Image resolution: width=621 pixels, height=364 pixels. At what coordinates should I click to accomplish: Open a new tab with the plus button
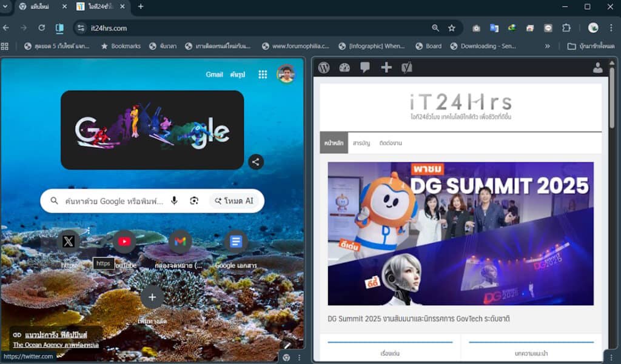click(x=141, y=6)
